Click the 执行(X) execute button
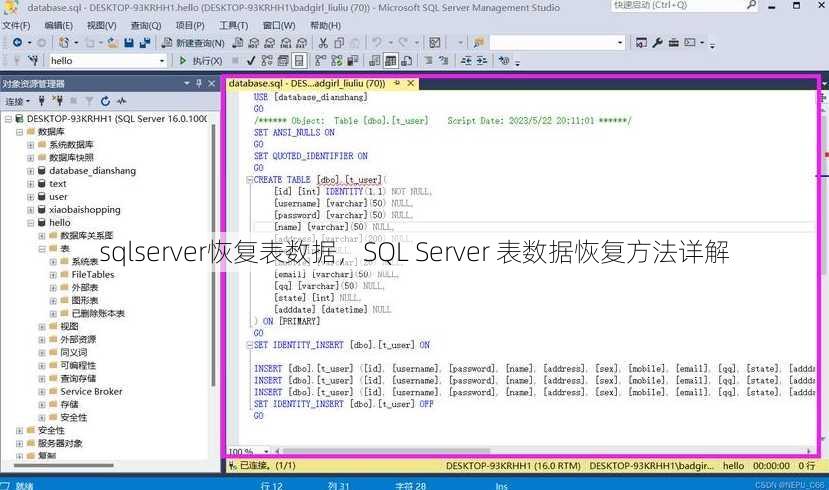 [200, 61]
